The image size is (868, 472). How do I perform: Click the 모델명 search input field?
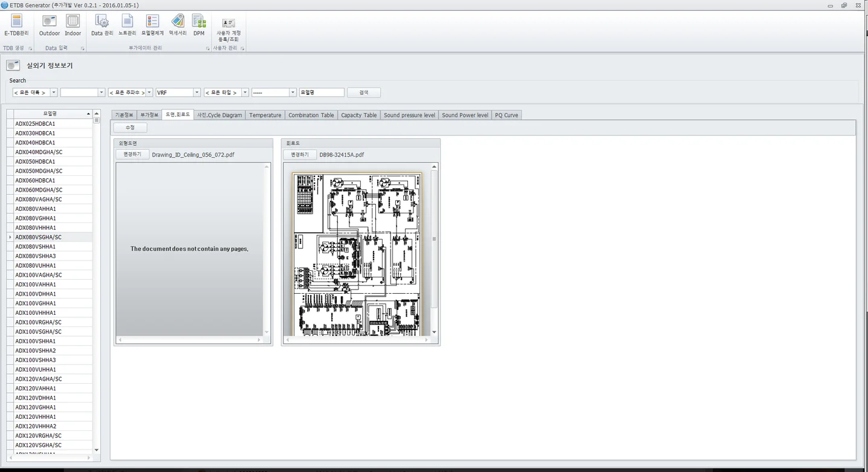click(322, 92)
